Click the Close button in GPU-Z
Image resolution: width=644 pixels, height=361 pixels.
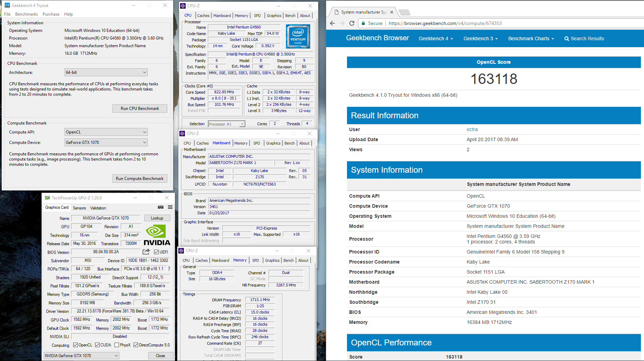coord(160,356)
